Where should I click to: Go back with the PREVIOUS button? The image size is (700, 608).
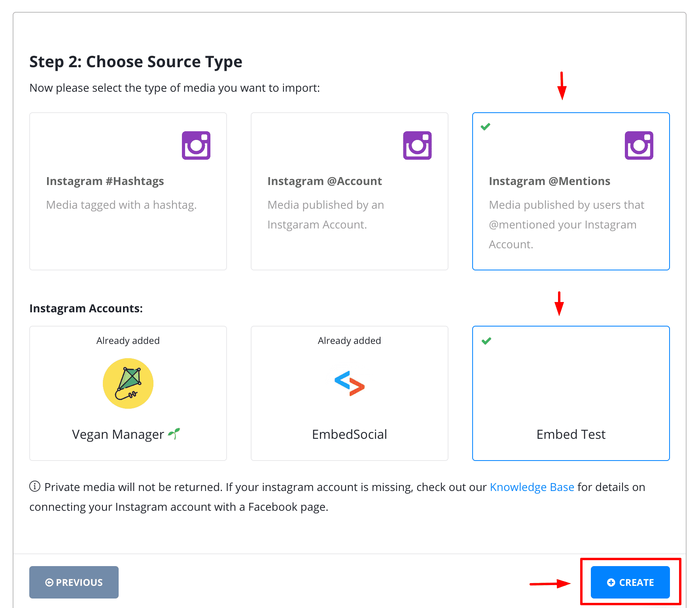click(74, 582)
